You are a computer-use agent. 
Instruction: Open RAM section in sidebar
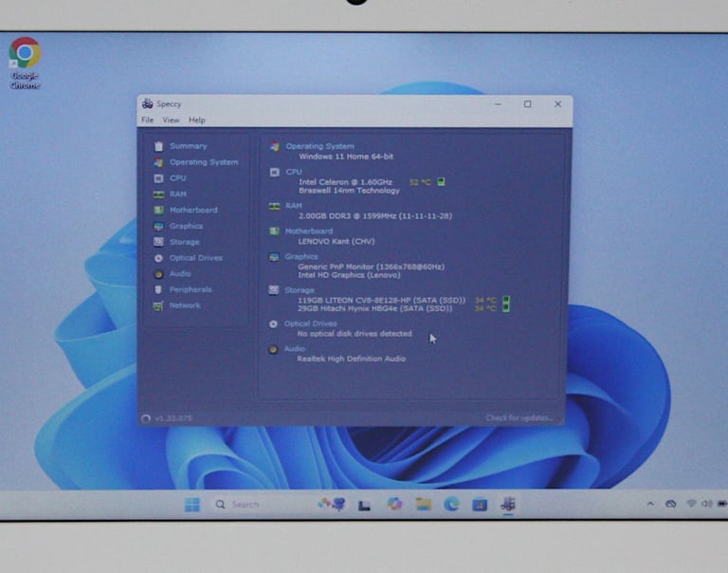[178, 194]
